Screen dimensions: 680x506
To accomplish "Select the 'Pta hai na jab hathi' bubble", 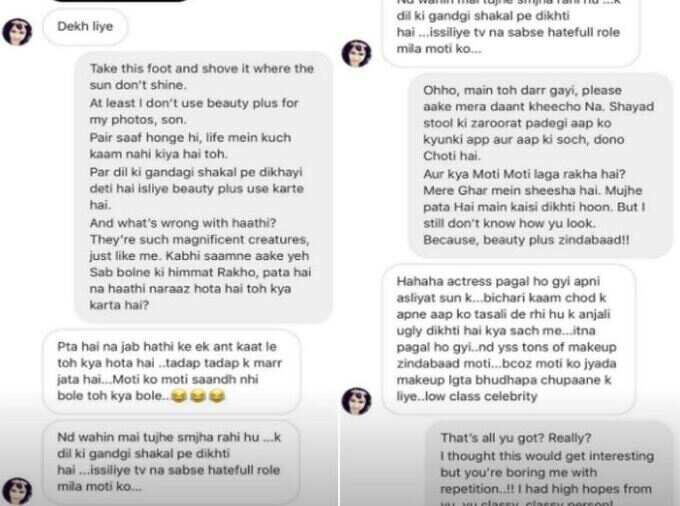I will (171, 371).
